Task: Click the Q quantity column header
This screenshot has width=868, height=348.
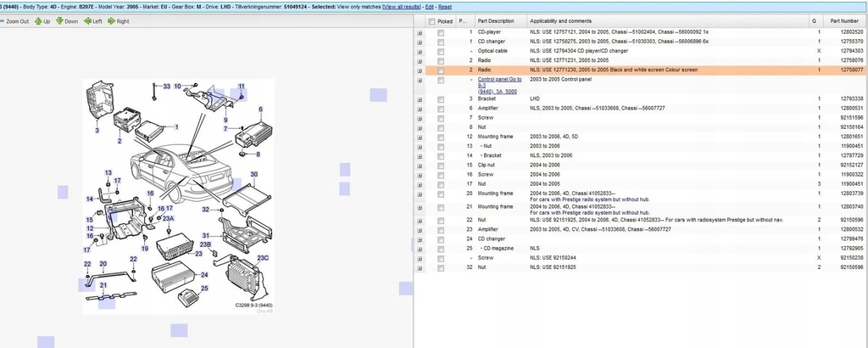Action: point(815,21)
